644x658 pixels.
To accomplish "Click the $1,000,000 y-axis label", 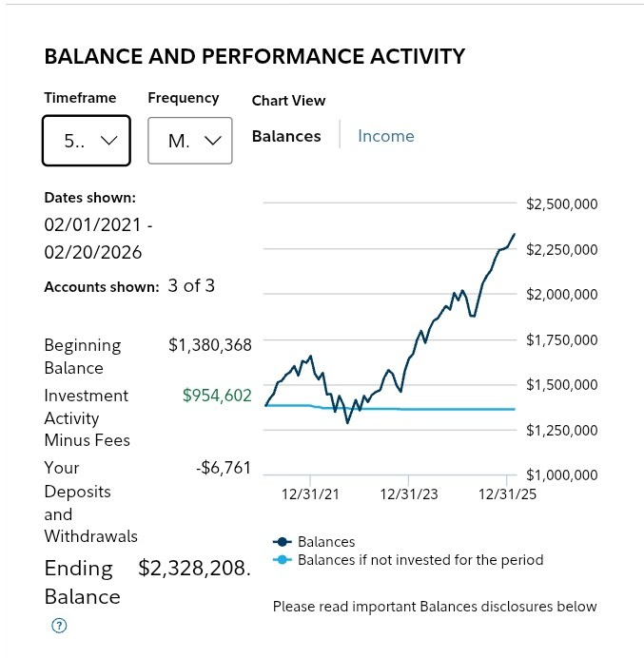I will (x=561, y=475).
